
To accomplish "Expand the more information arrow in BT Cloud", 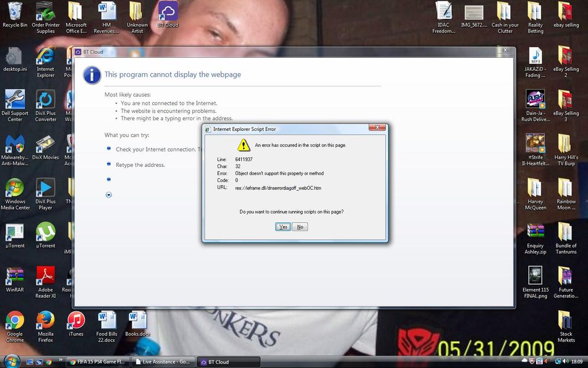I will [109, 195].
